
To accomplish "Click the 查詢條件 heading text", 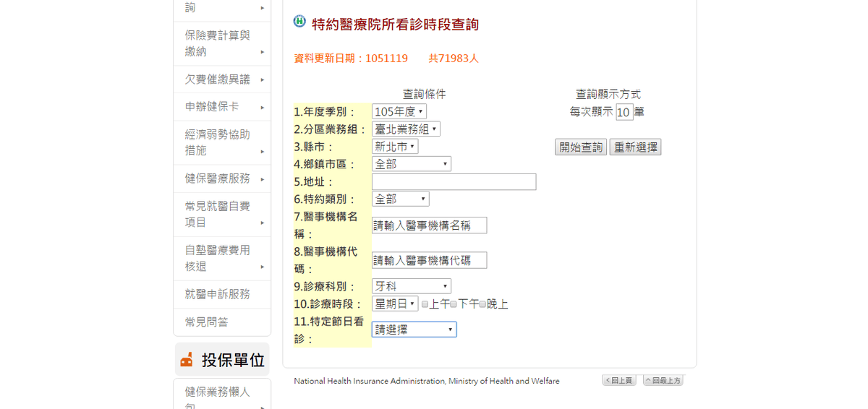I will [x=425, y=94].
